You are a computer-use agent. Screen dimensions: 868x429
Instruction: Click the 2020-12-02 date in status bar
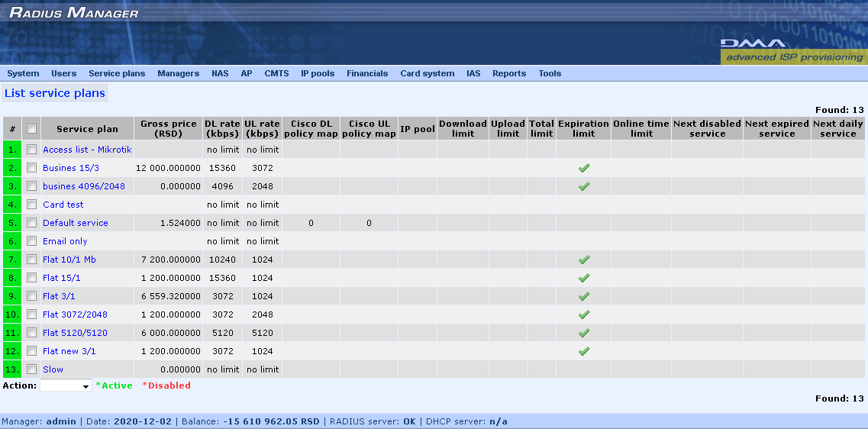[144, 421]
